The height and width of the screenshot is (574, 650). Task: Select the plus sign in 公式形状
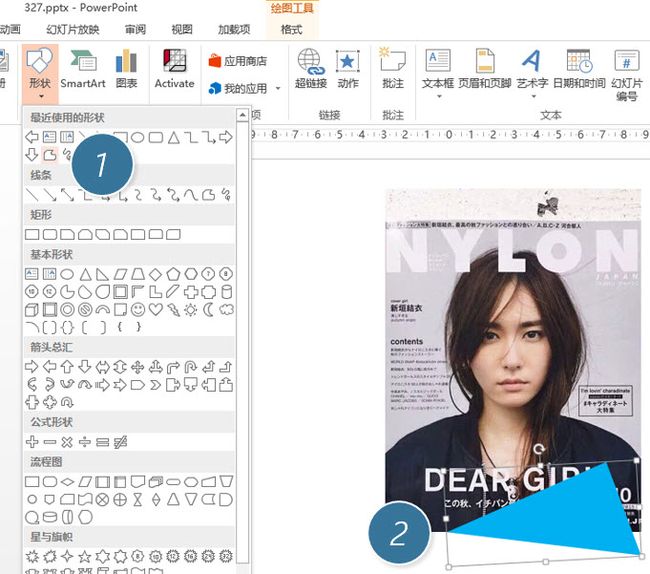(x=32, y=442)
